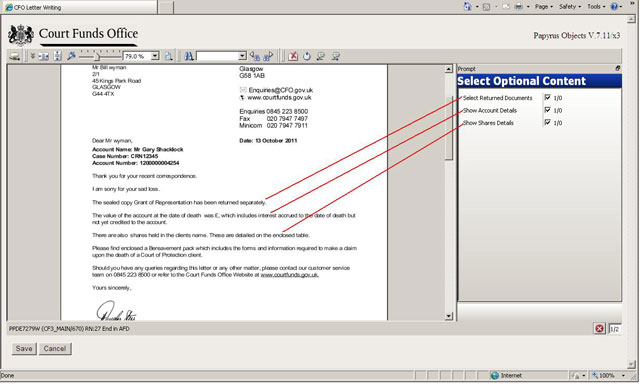Click the Save button
The width and height of the screenshot is (640, 384).
point(24,348)
